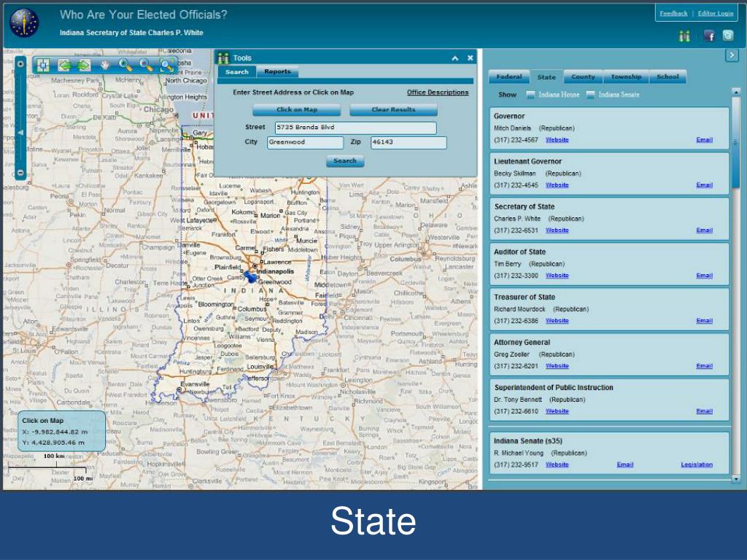Click the City input field

click(x=305, y=142)
